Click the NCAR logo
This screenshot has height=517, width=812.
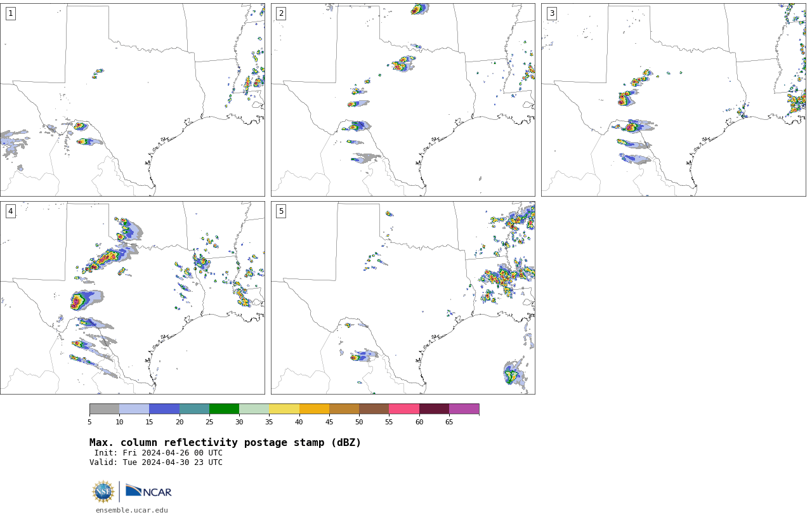tap(148, 491)
